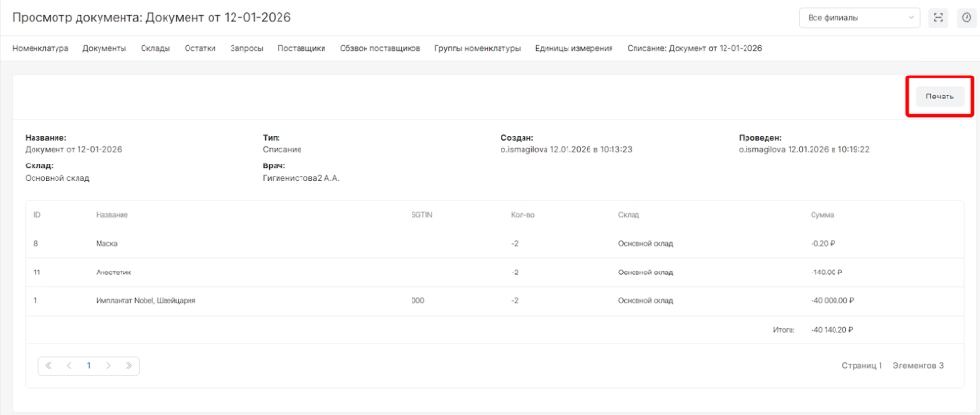Expand the Все филиалы dropdown
Screen dimensions: 980x415
pos(859,18)
